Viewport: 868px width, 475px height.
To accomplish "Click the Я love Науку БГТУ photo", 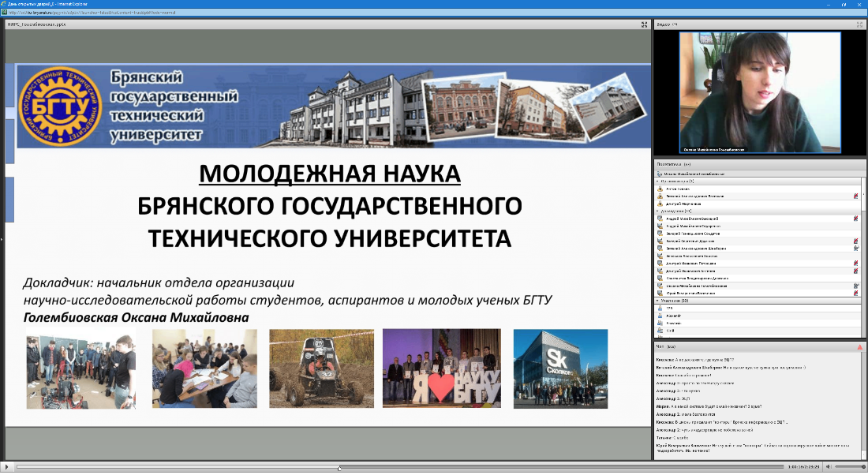I will pos(442,368).
